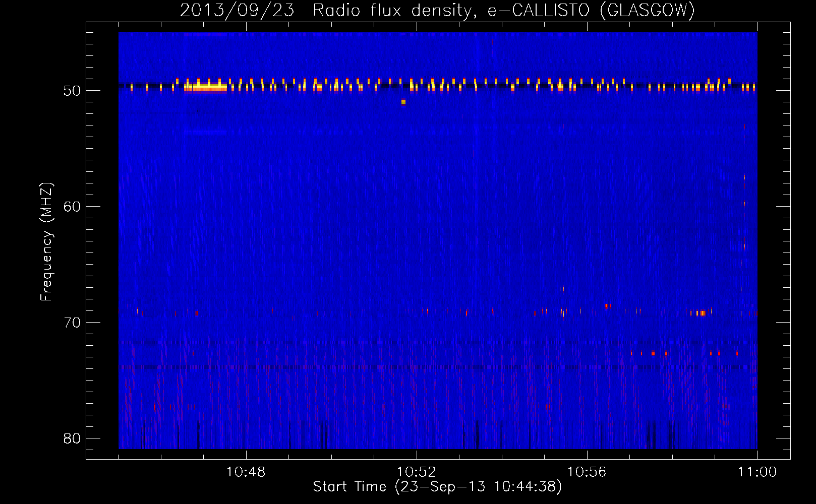Image resolution: width=816 pixels, height=504 pixels.
Task: Click the plot title "2013/09/23 Radio flux density, e-CALLISTO (GLASGOW)"
Action: point(437,10)
